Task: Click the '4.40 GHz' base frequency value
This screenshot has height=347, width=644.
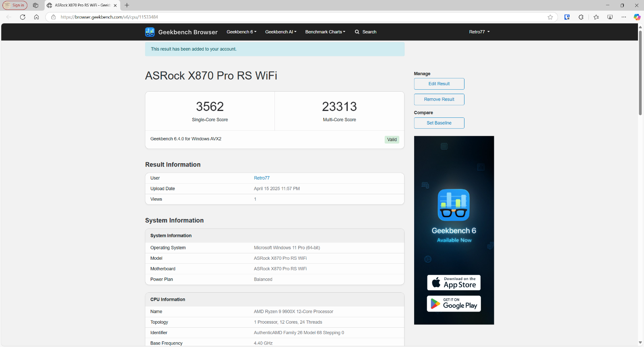Action: coord(263,343)
